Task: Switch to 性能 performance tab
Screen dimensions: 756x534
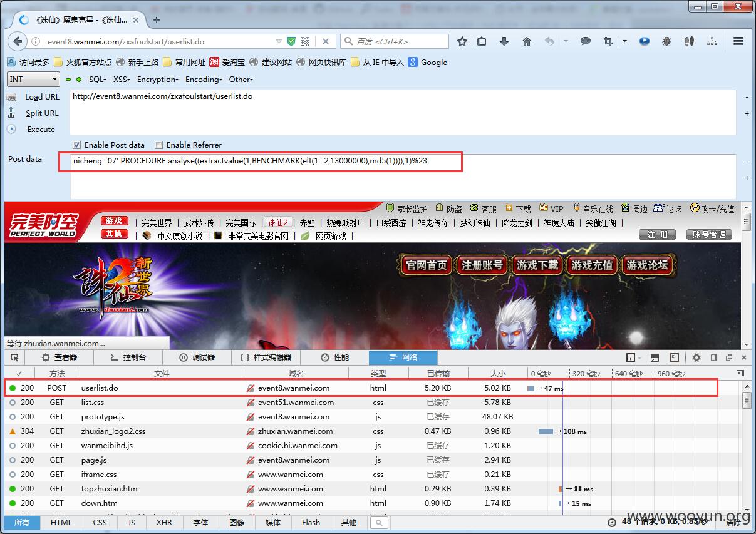Action: coord(334,357)
